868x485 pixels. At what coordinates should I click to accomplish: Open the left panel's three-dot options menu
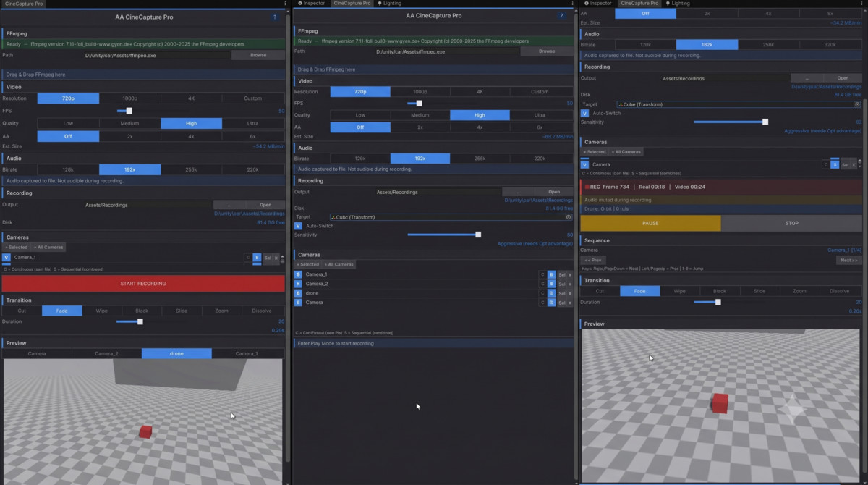point(286,3)
